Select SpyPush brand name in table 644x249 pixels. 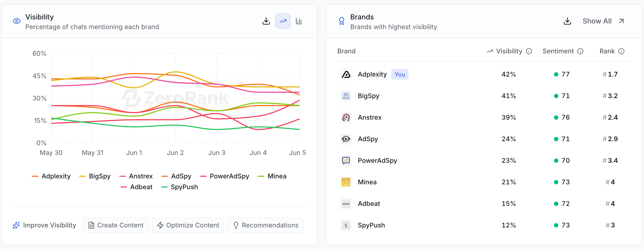[371, 225]
